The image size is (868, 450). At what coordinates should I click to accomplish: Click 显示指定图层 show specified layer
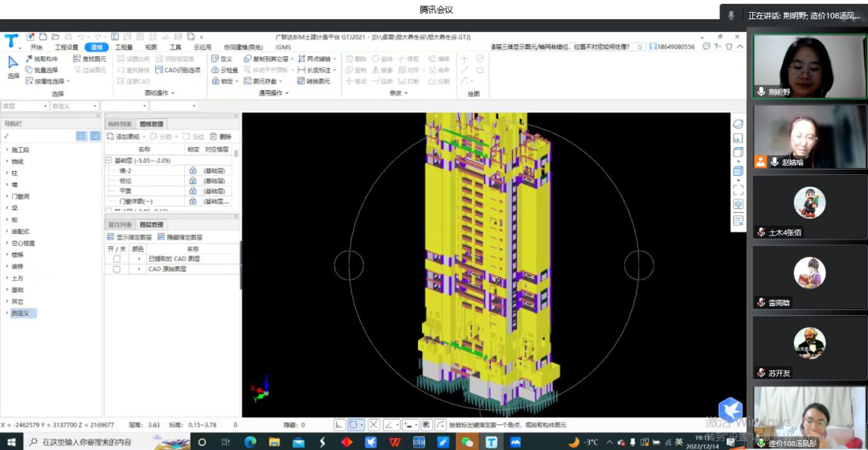(129, 237)
